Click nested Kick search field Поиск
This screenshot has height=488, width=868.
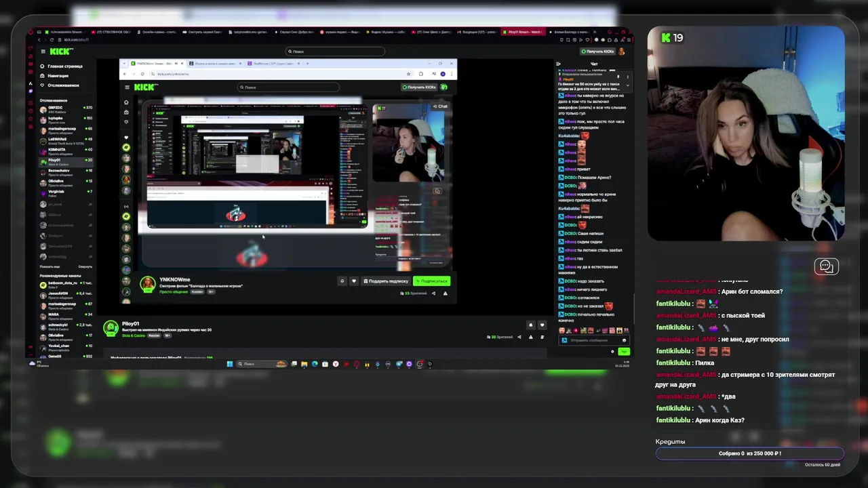288,87
